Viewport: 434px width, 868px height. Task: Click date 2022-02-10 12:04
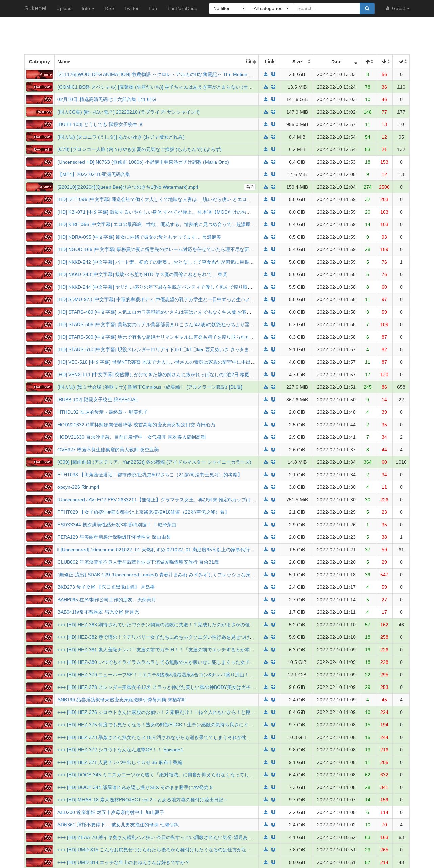point(336,187)
